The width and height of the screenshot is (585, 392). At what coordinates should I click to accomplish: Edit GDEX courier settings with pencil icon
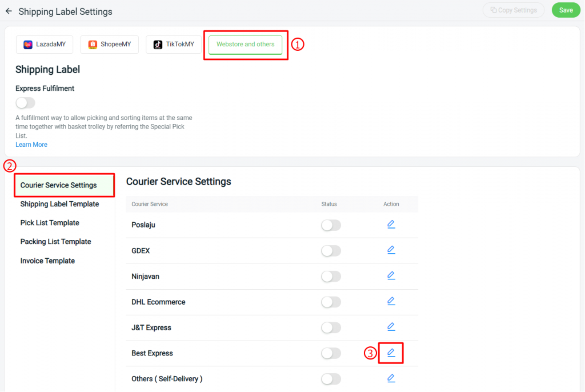391,250
